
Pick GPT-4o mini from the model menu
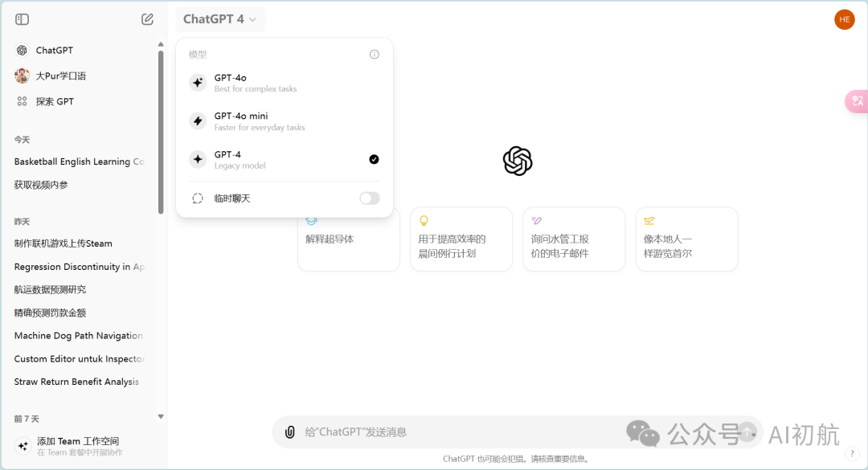(284, 121)
